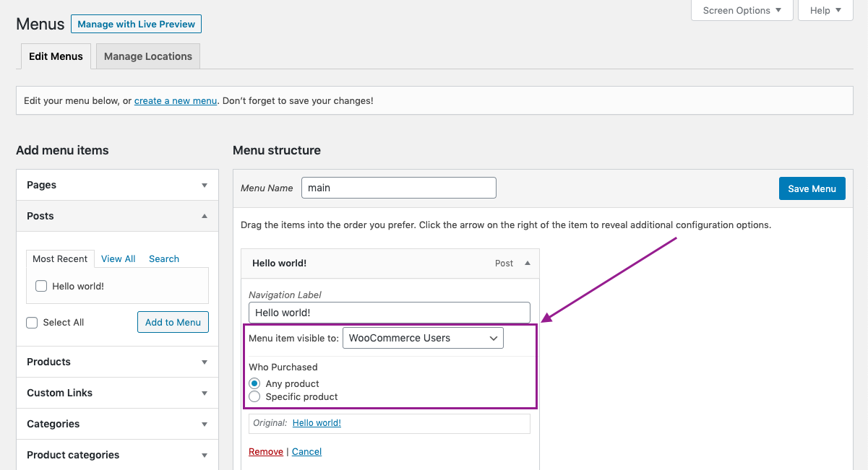Tick the Select All checkbox

pyautogui.click(x=32, y=323)
